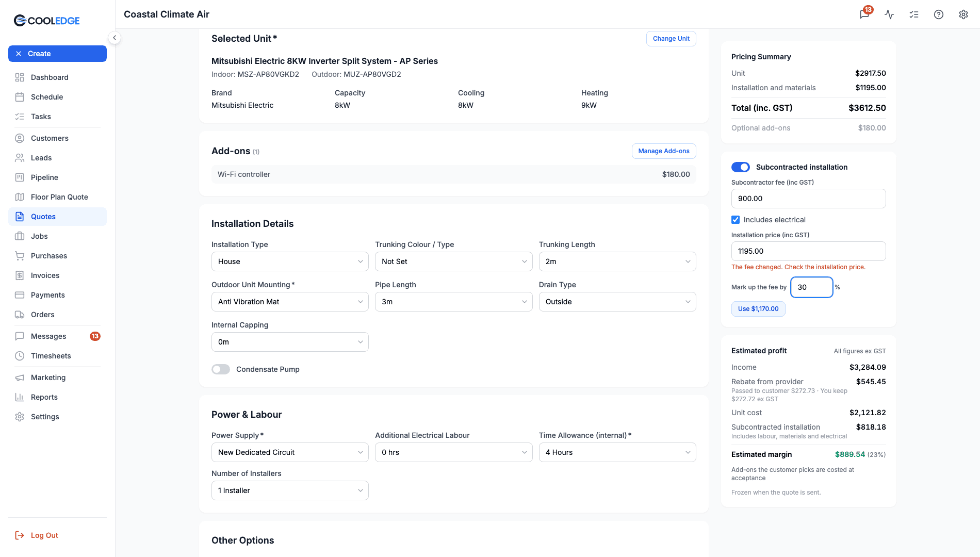Screen dimensions: 980x557
Task: Click the Dashboard grid icon
Action: (20, 77)
